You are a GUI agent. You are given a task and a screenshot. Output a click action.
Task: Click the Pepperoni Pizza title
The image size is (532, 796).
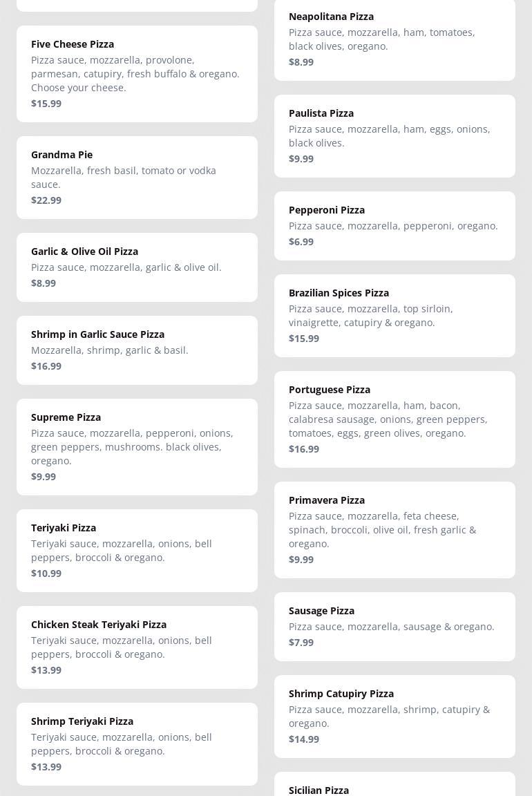pos(327,210)
